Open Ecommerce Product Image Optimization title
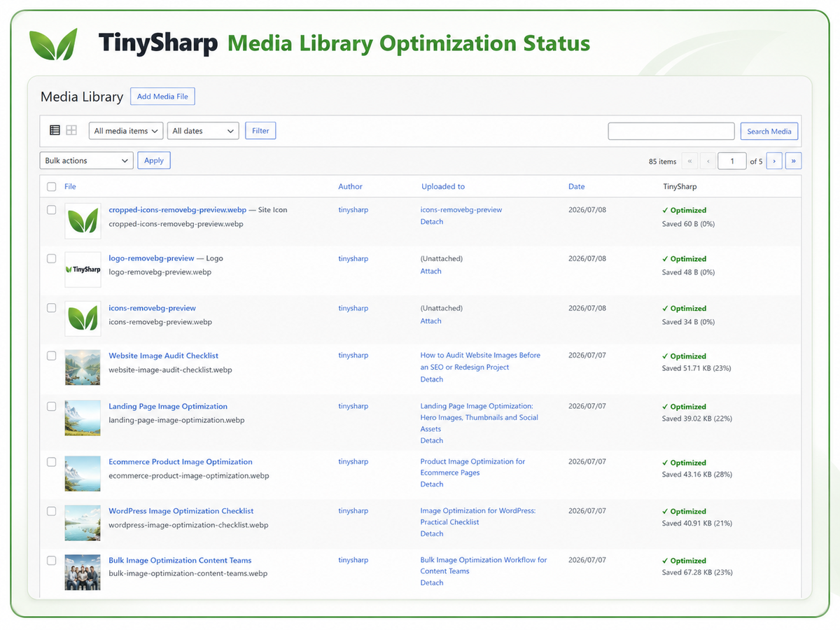840x630 pixels. click(x=181, y=462)
